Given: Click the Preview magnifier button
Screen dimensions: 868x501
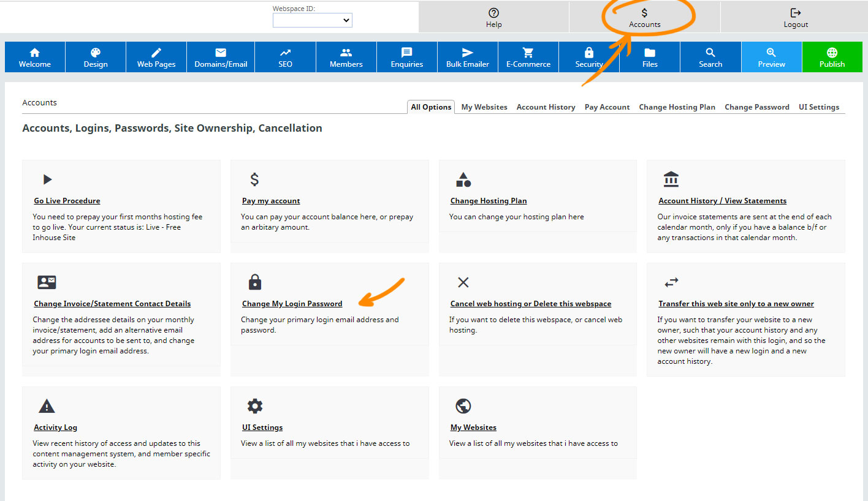Looking at the screenshot, I should point(771,57).
